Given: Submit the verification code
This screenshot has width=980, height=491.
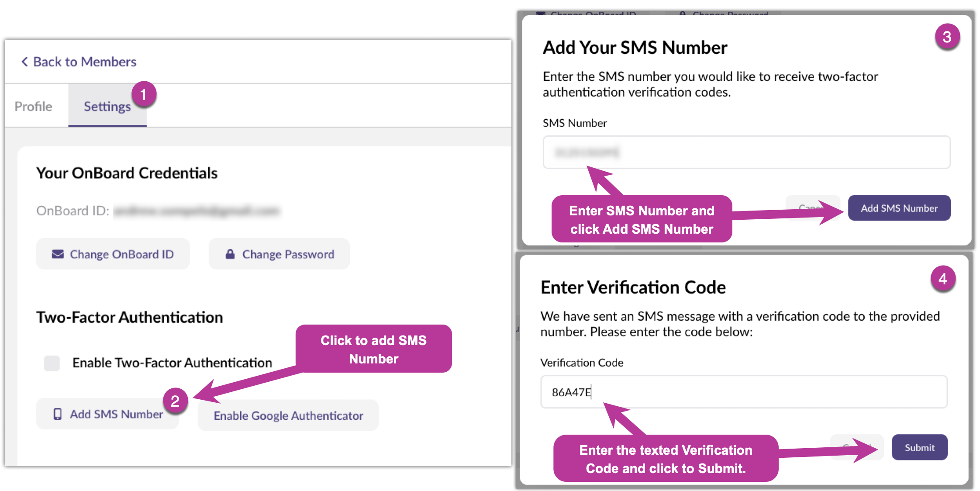Looking at the screenshot, I should 919,448.
